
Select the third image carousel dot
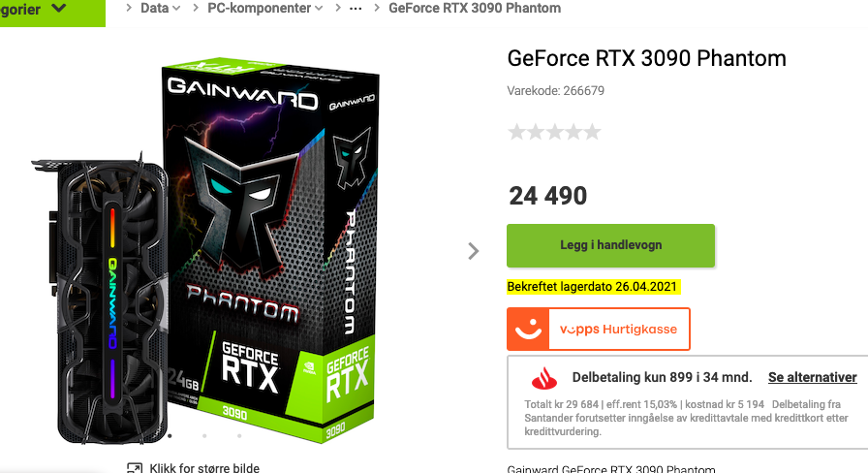(x=239, y=436)
